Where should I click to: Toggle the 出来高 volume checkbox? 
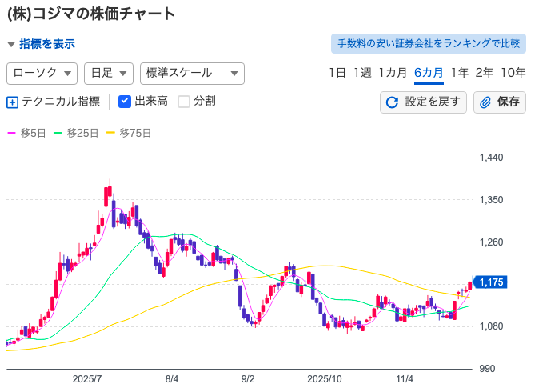click(125, 102)
